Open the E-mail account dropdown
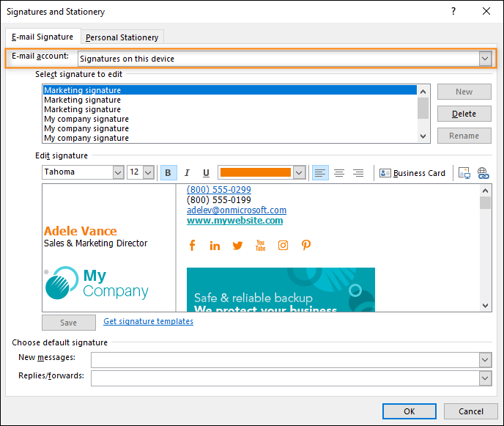The image size is (504, 426). pos(485,59)
